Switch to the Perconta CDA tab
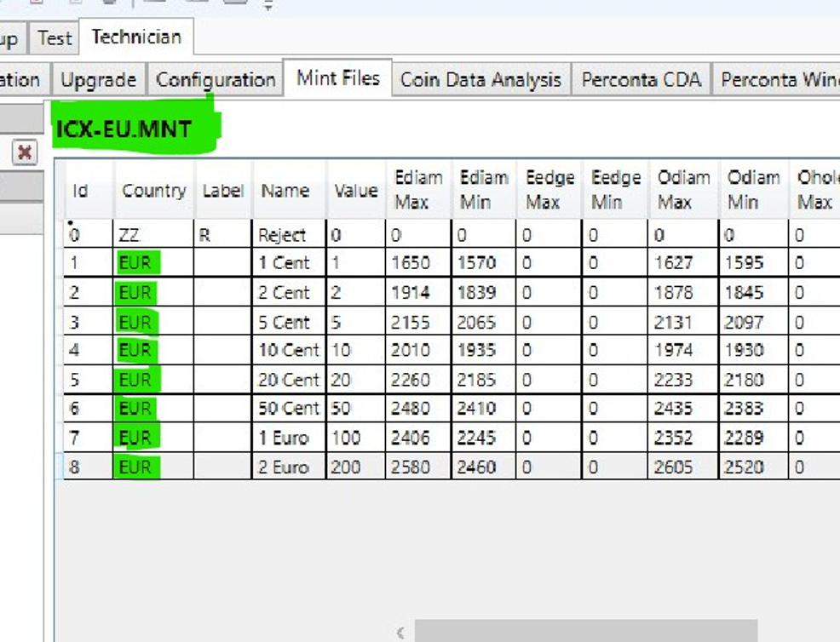Screen dimensions: 840x642 point(642,80)
